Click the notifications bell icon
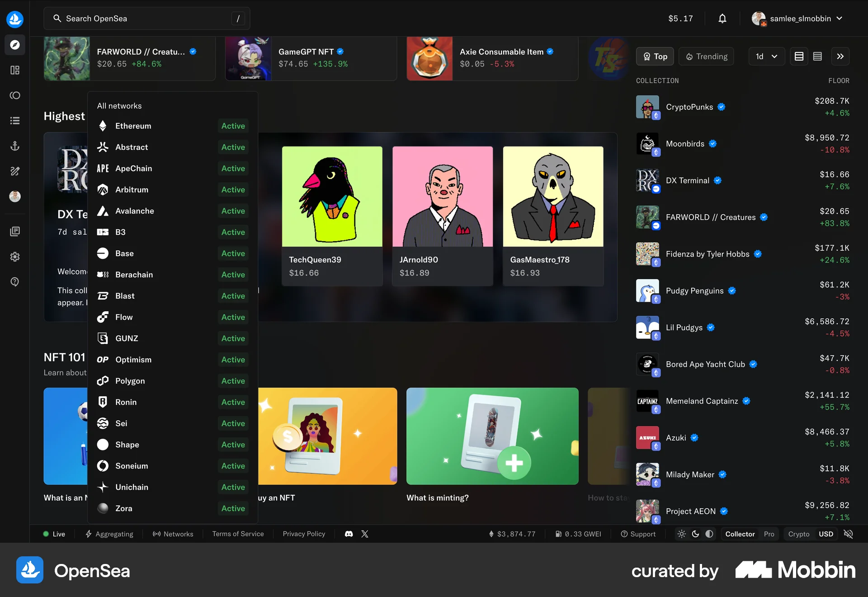The width and height of the screenshot is (868, 597). coord(722,19)
